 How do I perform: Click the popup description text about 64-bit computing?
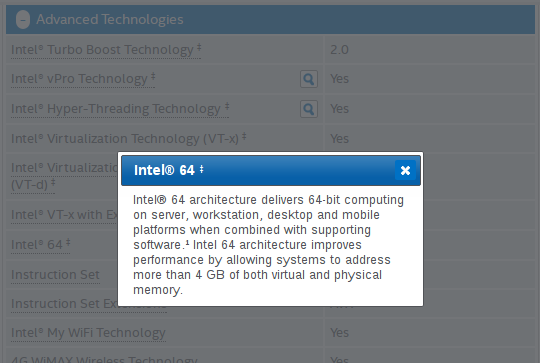269,245
